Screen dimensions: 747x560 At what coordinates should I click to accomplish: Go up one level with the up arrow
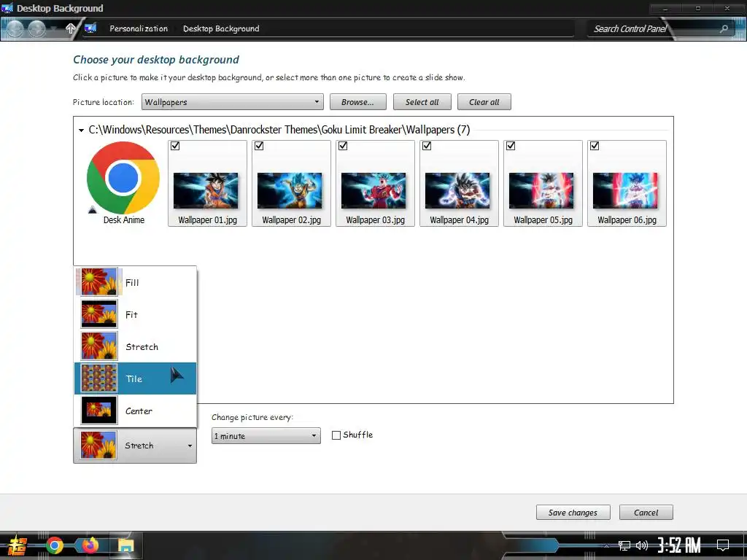[x=71, y=28]
